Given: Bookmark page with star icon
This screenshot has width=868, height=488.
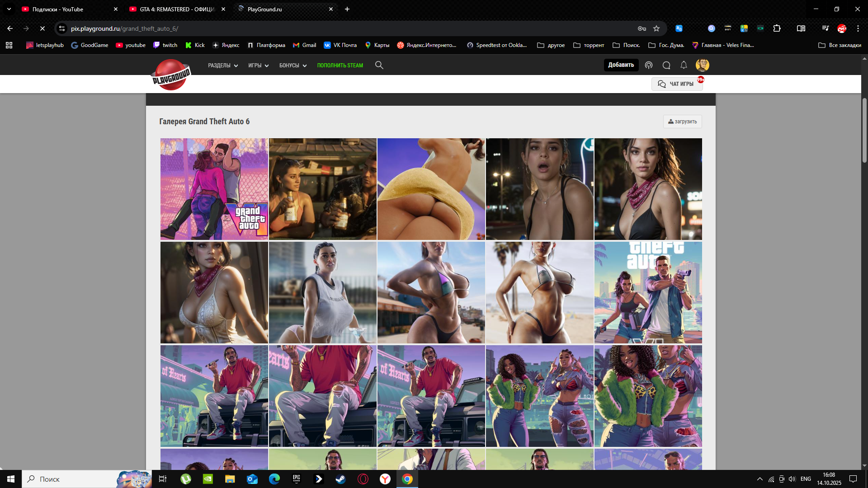Looking at the screenshot, I should (x=656, y=28).
